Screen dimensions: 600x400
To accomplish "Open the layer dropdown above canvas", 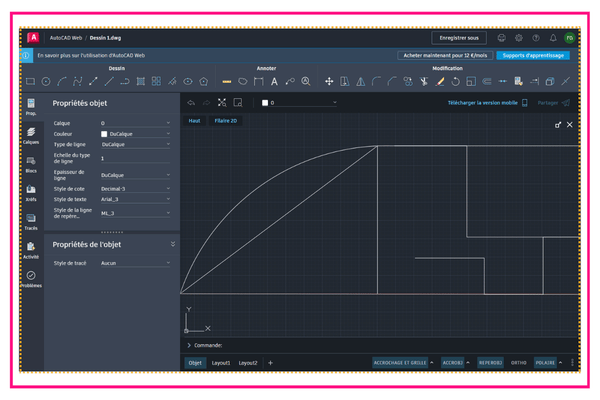I will coord(299,103).
